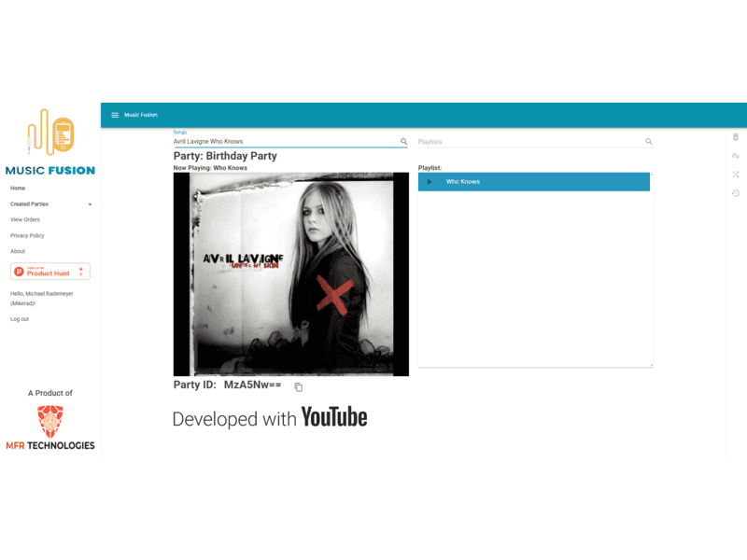Click the Music Fusion title in top bar
Image resolution: width=747 pixels, height=560 pixels.
141,115
